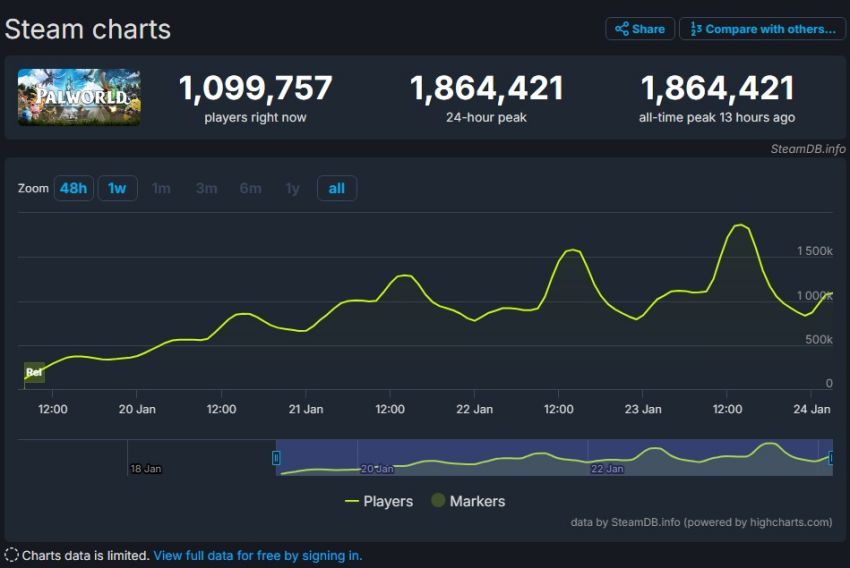This screenshot has width=850, height=568.
Task: Click the left navigator range handle
Action: tap(276, 458)
